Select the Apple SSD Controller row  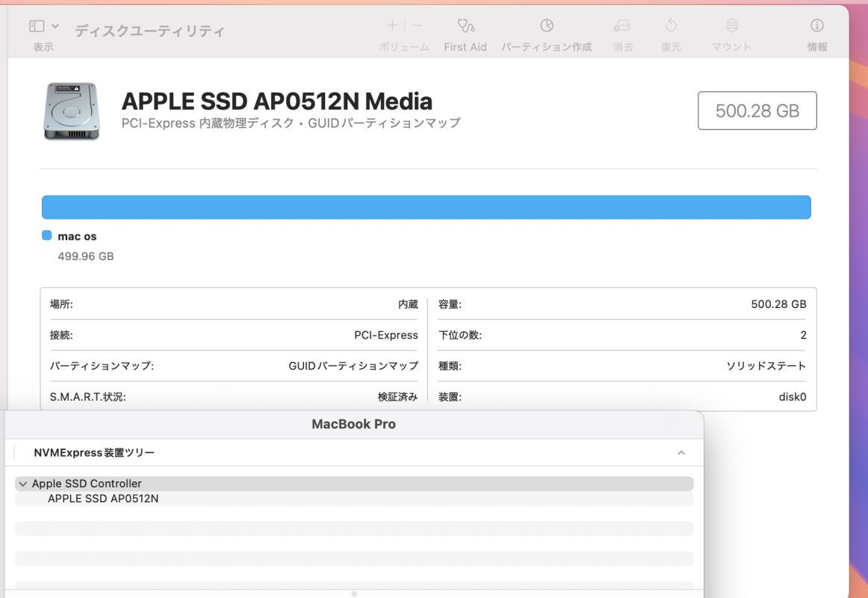coord(354,484)
